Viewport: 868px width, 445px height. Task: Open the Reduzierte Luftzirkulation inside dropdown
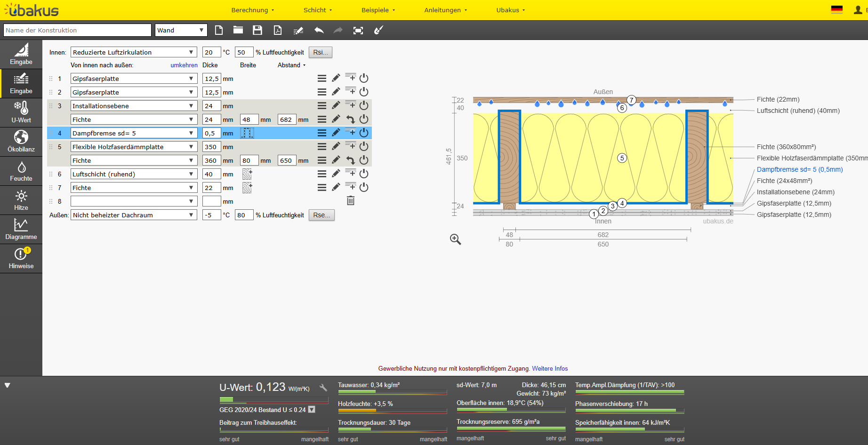(x=134, y=52)
